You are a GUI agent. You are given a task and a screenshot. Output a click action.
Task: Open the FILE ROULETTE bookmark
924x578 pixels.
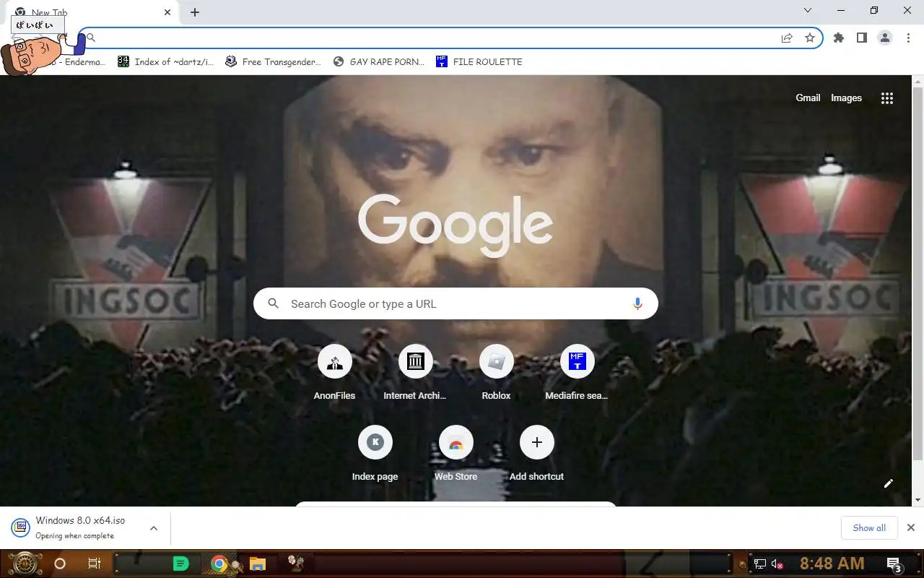(479, 62)
